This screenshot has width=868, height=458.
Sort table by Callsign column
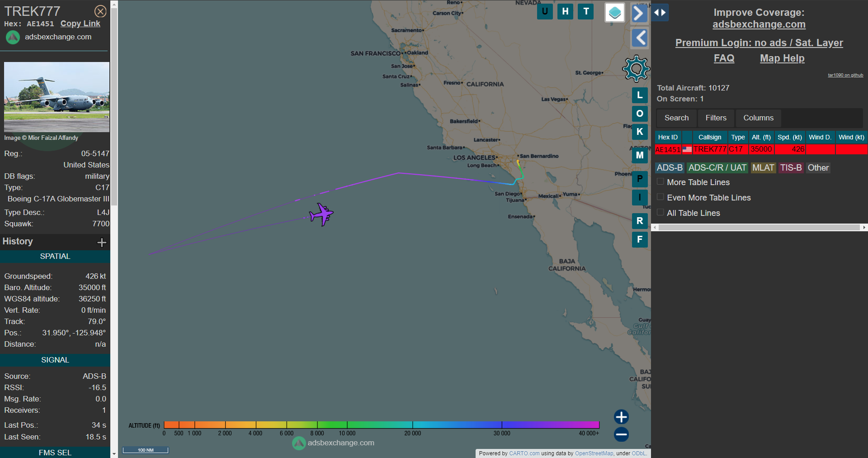click(x=710, y=137)
